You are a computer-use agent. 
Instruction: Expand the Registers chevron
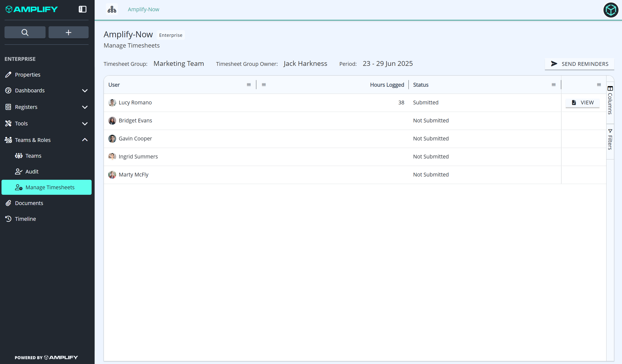(85, 107)
